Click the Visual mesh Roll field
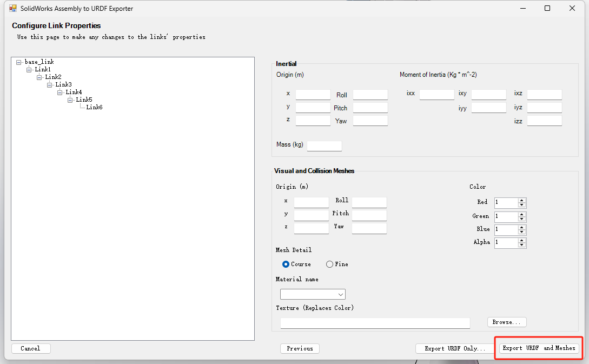The height and width of the screenshot is (364, 589). (369, 202)
